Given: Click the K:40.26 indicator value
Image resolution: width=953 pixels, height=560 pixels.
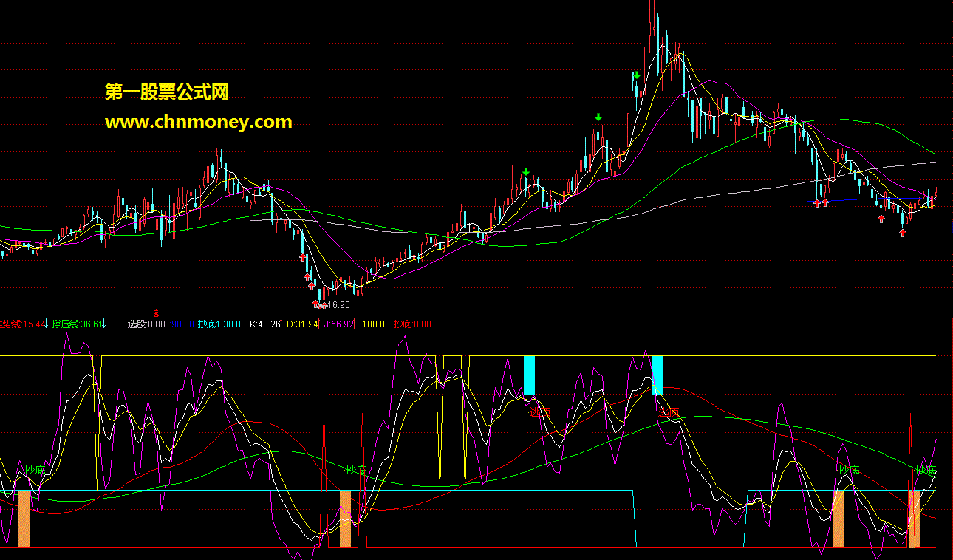Looking at the screenshot, I should click(x=265, y=324).
